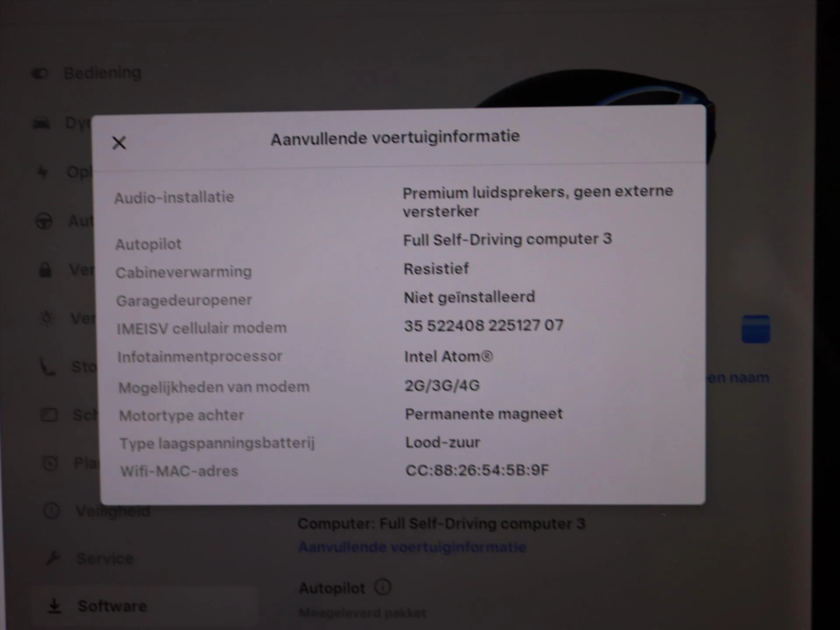Screen dimensions: 840x630
Task: Select 'Premium luidsprekers, geen externe versterker' value
Action: pos(538,202)
